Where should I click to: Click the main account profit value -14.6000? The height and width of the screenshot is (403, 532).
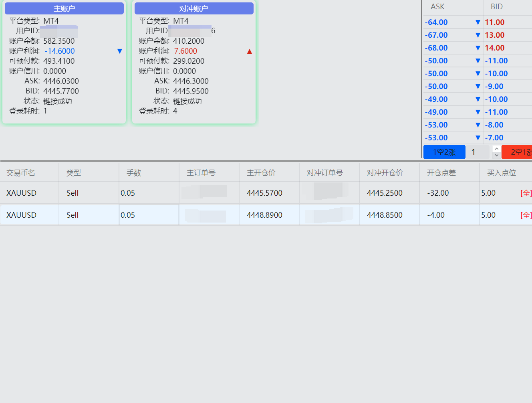(60, 51)
